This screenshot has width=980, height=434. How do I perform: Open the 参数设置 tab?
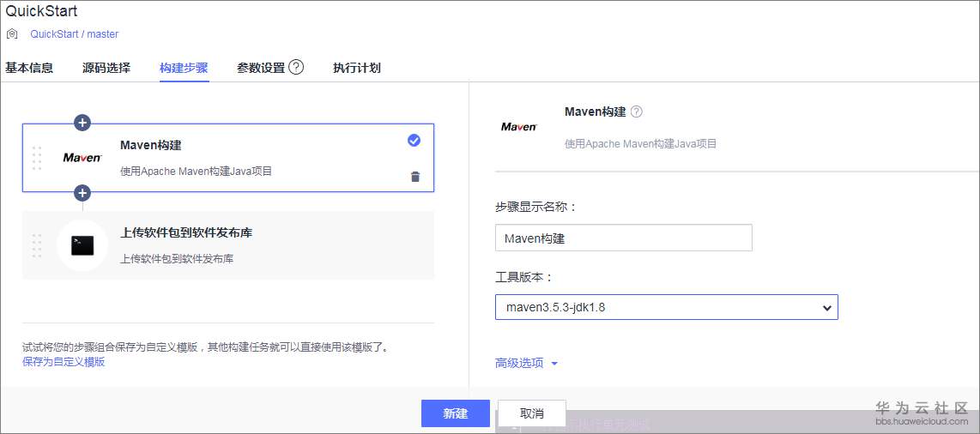[261, 68]
